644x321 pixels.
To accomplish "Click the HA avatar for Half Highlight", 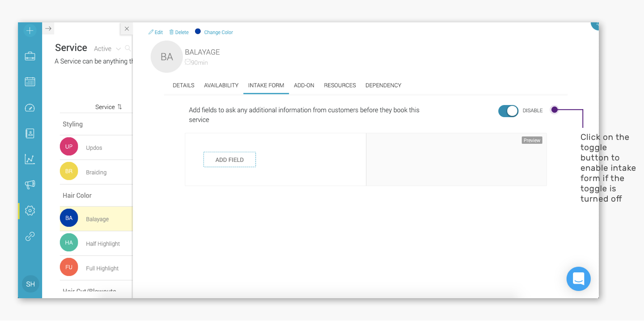I will [x=69, y=243].
